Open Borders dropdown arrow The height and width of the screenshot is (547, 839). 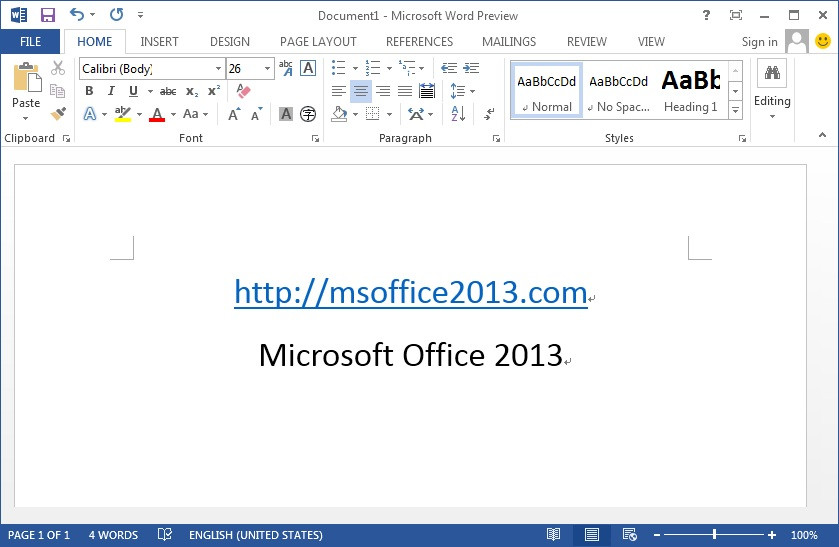click(x=389, y=114)
